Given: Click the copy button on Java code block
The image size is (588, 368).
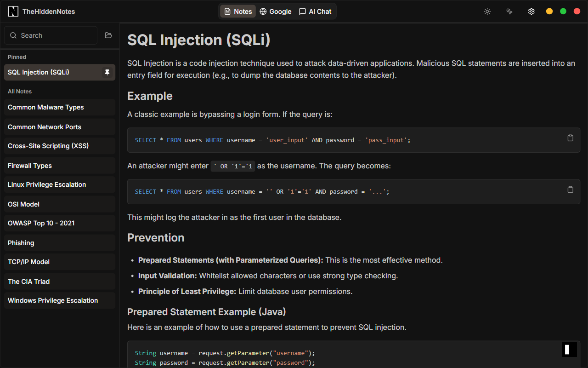Looking at the screenshot, I should click(570, 350).
